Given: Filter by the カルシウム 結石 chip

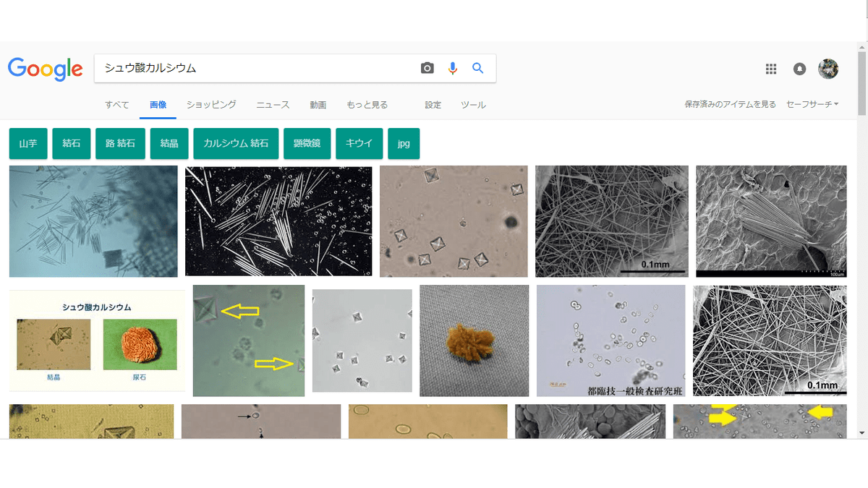Looking at the screenshot, I should pos(236,143).
